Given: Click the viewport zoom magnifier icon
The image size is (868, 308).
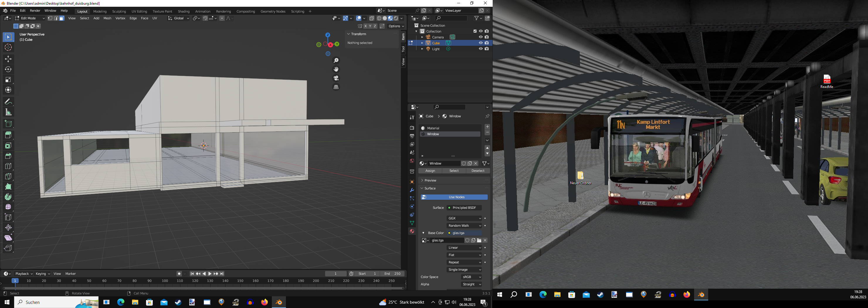Looking at the screenshot, I should tap(336, 61).
